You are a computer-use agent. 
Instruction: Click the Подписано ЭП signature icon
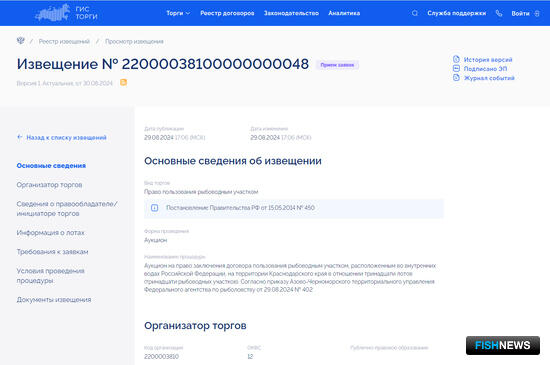click(x=456, y=68)
